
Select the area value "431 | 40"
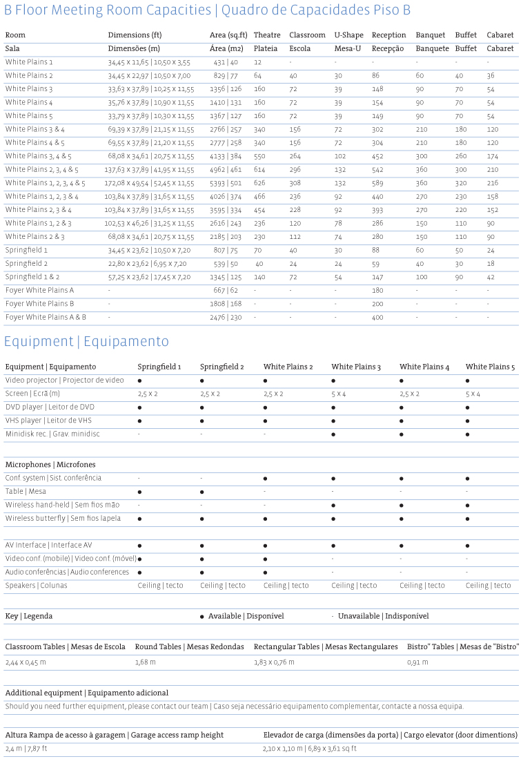[226, 62]
